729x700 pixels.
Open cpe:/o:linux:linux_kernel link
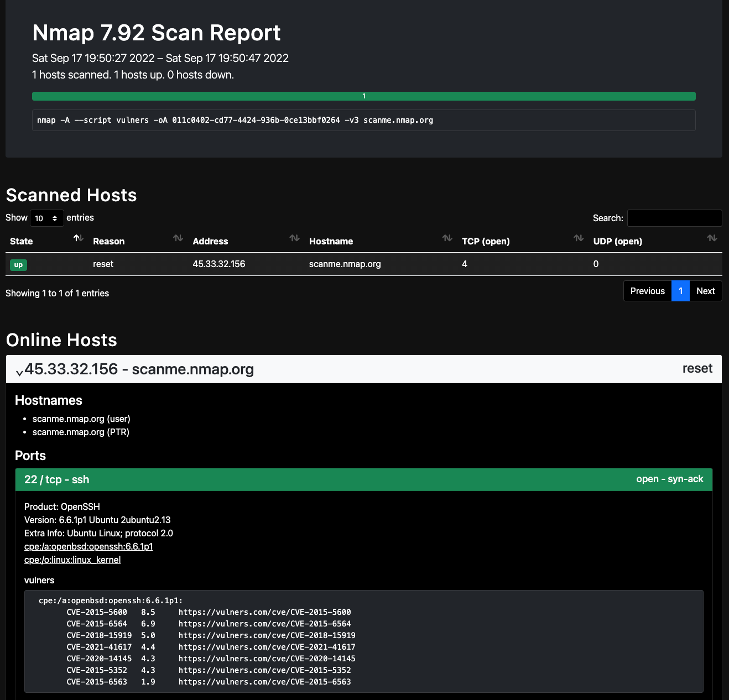click(72, 560)
